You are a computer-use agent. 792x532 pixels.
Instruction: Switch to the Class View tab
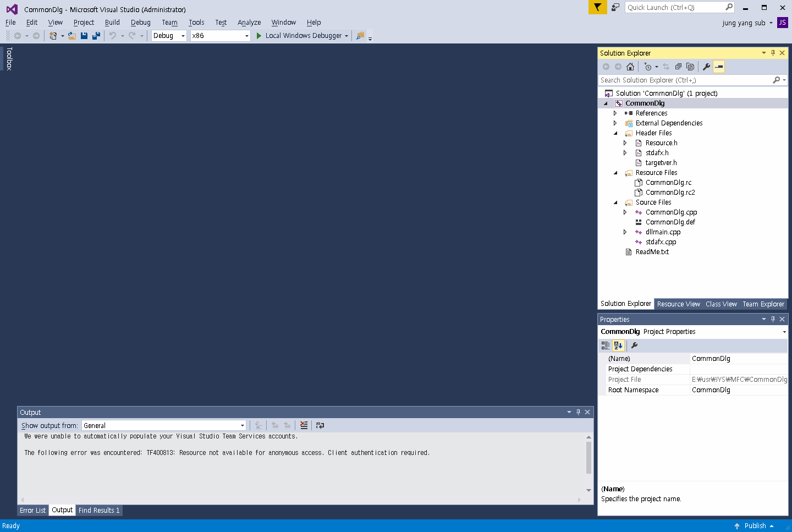pyautogui.click(x=721, y=304)
